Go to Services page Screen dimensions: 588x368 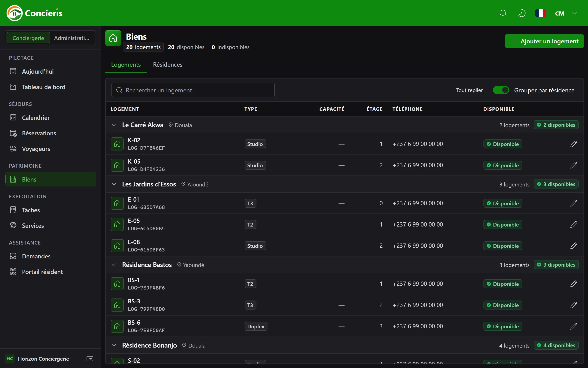[x=50, y=226]
